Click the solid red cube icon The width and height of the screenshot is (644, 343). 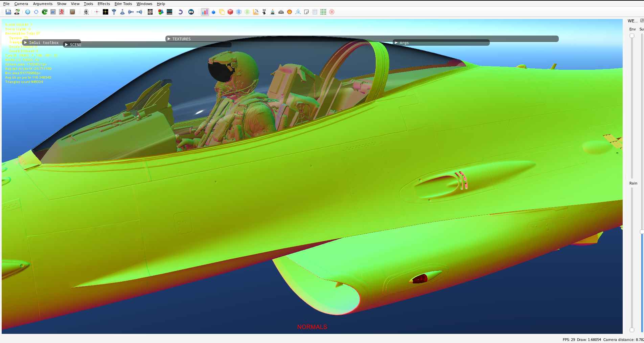pos(230,12)
